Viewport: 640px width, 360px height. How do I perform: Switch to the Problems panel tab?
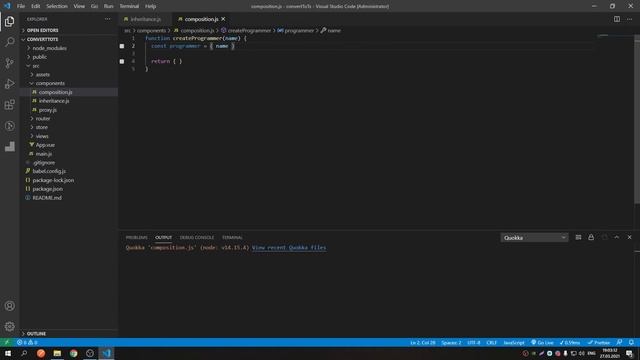[x=136, y=238]
